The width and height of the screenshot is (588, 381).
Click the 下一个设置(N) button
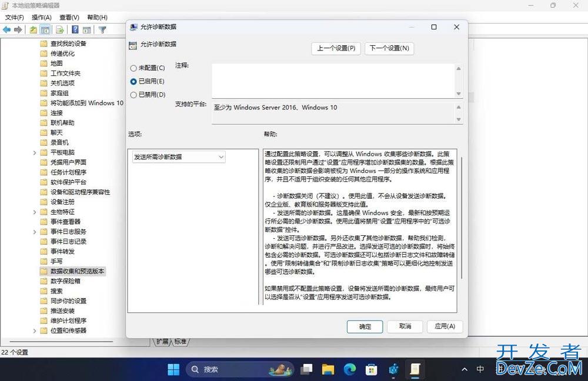(389, 48)
